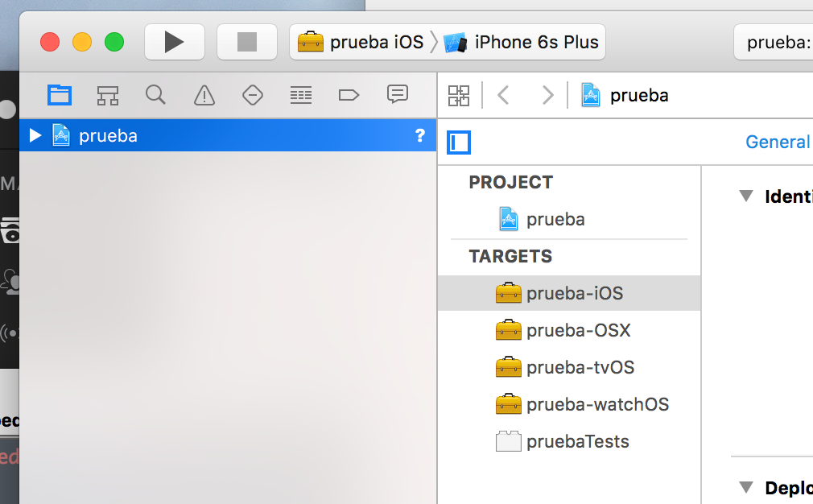Switch to the General tab
The image size is (813, 504).
777,142
